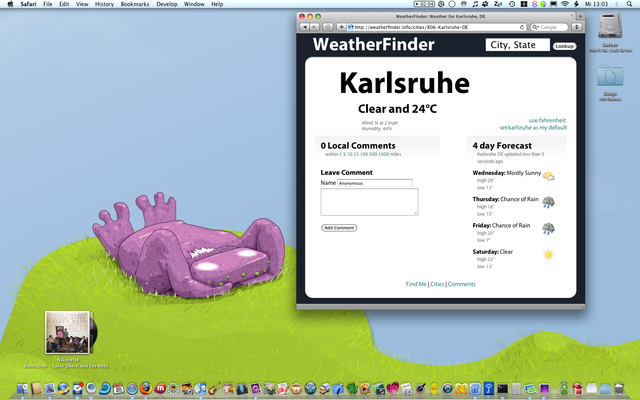Click the rain cloud icon for Thursday
This screenshot has height=400, width=640.
[x=549, y=202]
